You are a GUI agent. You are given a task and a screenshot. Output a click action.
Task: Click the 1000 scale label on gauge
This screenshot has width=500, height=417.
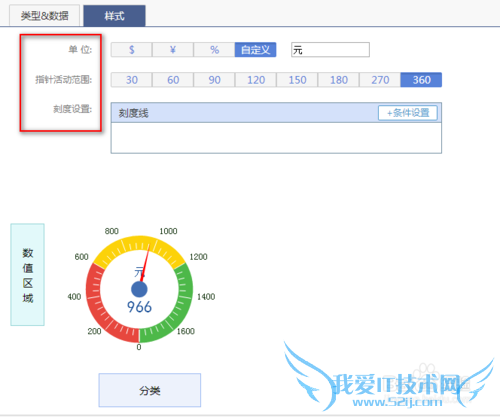pos(168,231)
